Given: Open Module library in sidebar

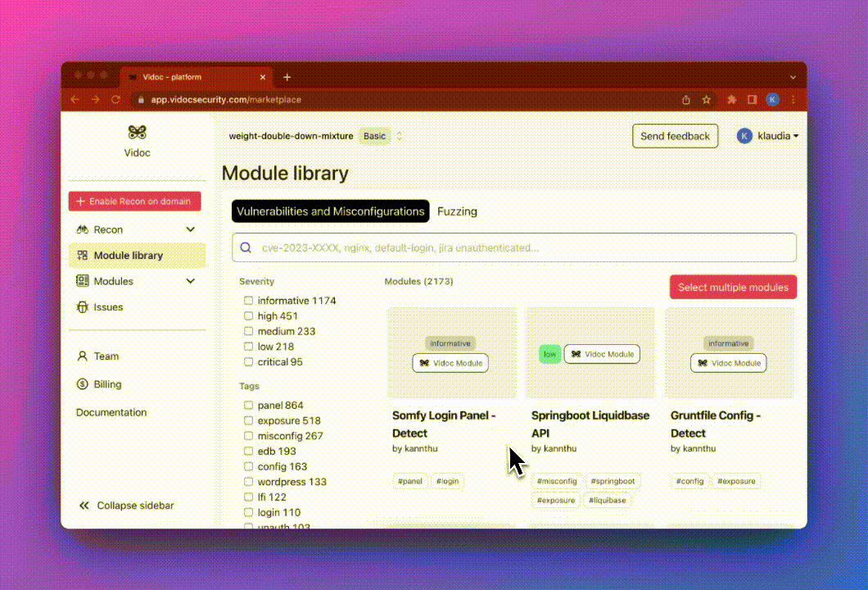Looking at the screenshot, I should 137,256.
